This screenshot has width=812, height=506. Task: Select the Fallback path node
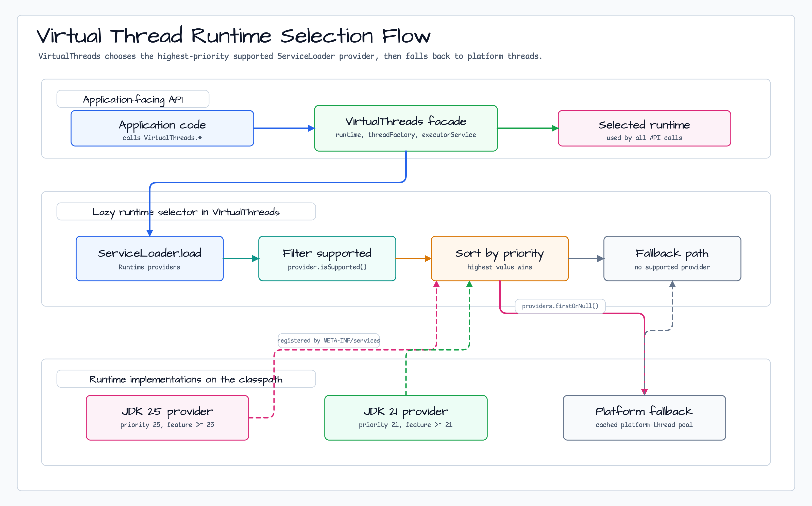click(x=672, y=259)
